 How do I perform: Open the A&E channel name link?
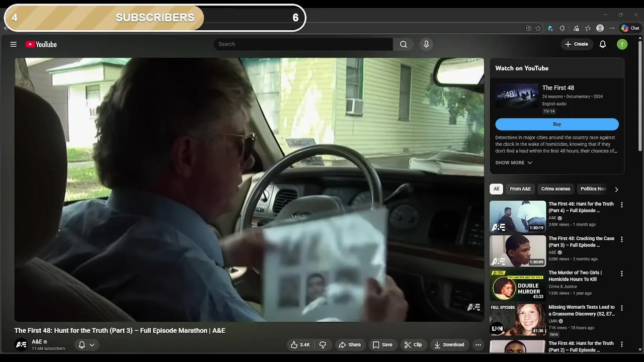tap(37, 342)
